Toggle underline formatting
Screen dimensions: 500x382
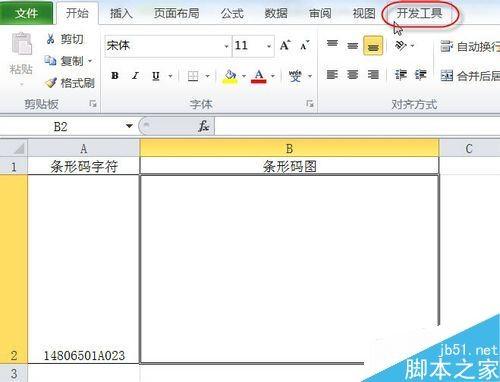(x=156, y=76)
